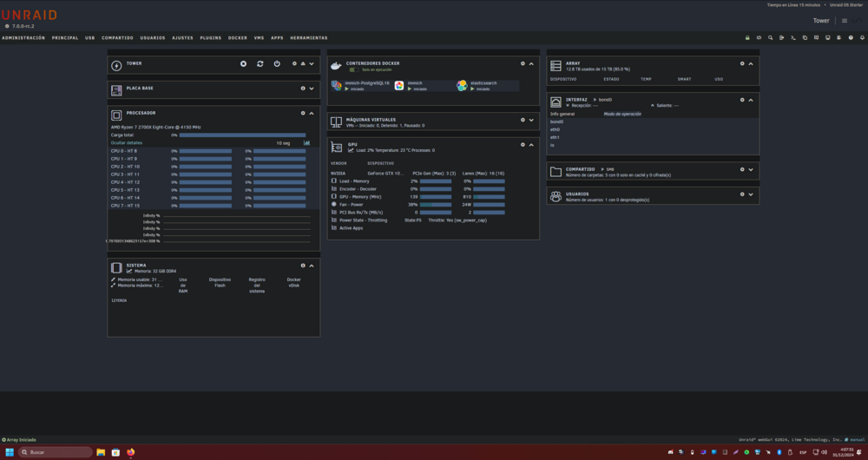Click the stop array button in the Tower panel
This screenshot has width=868, height=460.
[243, 63]
